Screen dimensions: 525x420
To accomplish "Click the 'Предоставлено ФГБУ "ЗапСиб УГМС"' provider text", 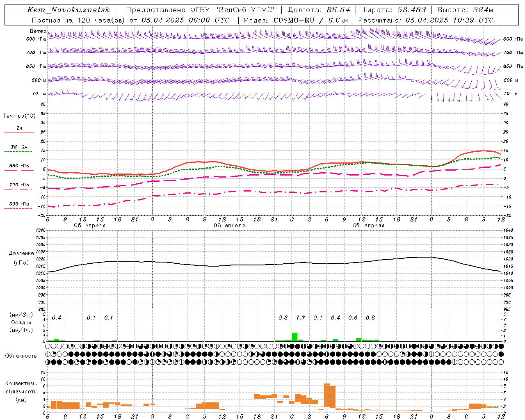I will pyautogui.click(x=201, y=10).
